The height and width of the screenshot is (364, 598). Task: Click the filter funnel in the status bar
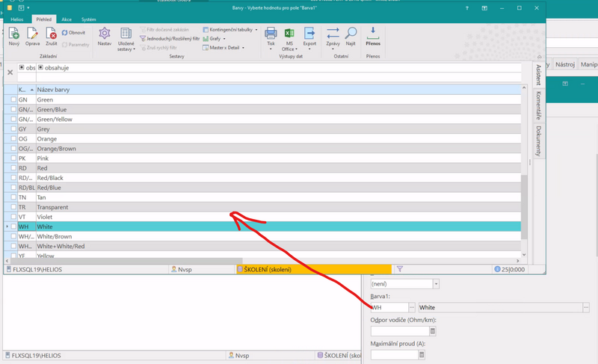point(400,269)
